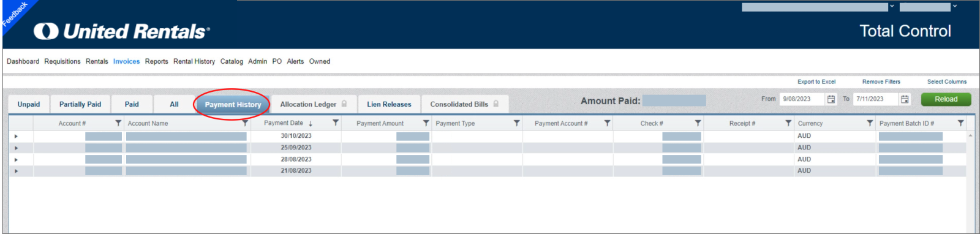Open the Reports menu item

click(x=156, y=61)
